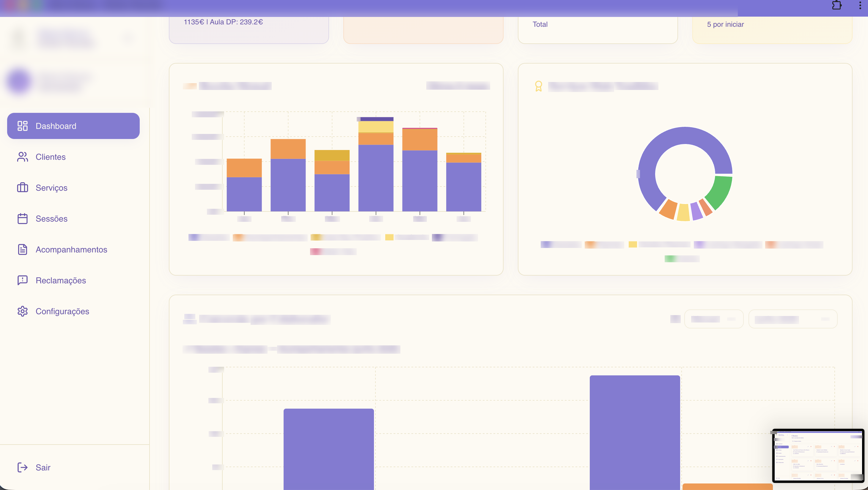The image size is (868, 490).
Task: Open the wider filter dropdown in the lower chart card
Action: pos(793,319)
